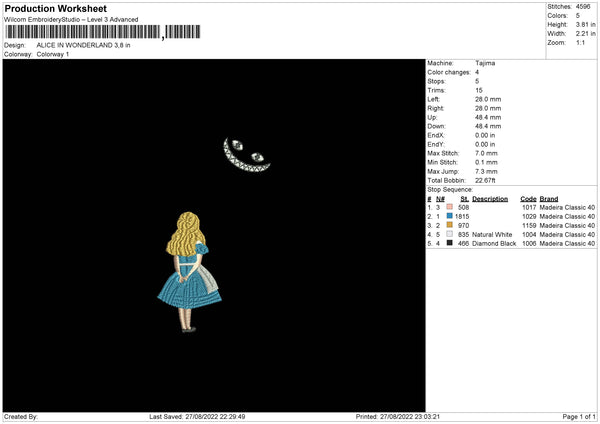Click the Height value 3.81 in

585,24
